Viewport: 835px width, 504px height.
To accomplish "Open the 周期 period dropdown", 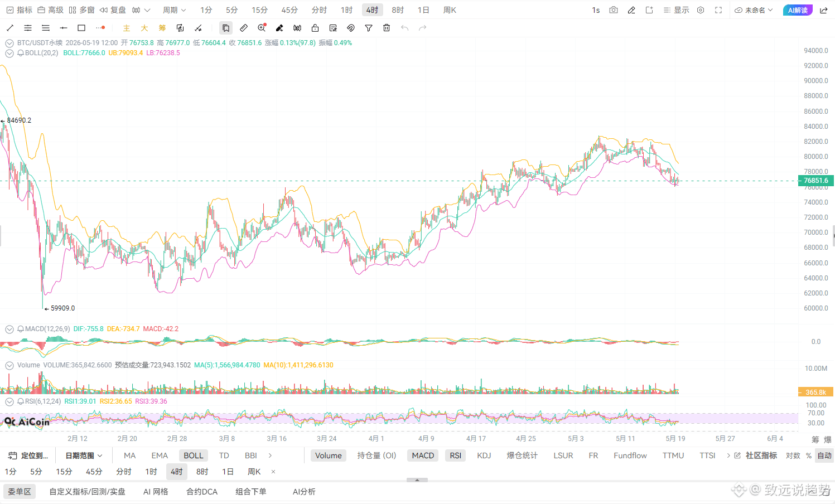I will (x=174, y=10).
